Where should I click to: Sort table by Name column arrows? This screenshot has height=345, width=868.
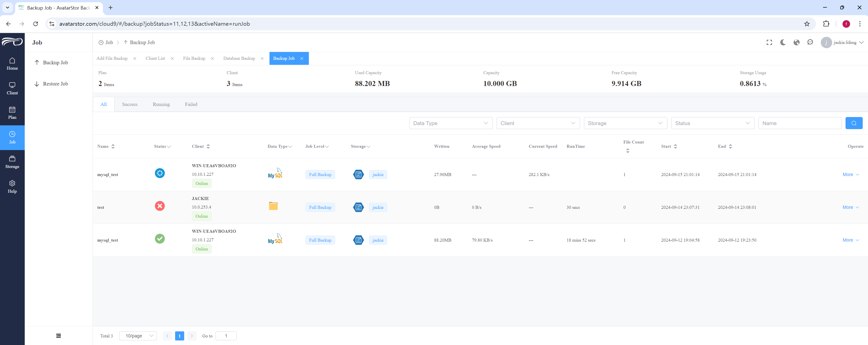click(x=113, y=146)
